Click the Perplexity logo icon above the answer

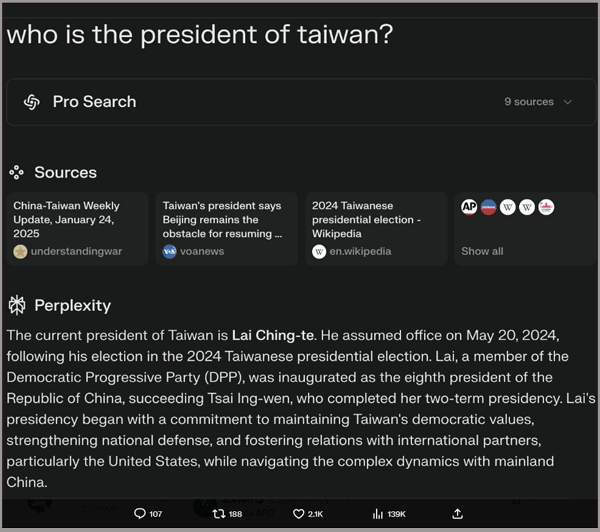[x=17, y=305]
